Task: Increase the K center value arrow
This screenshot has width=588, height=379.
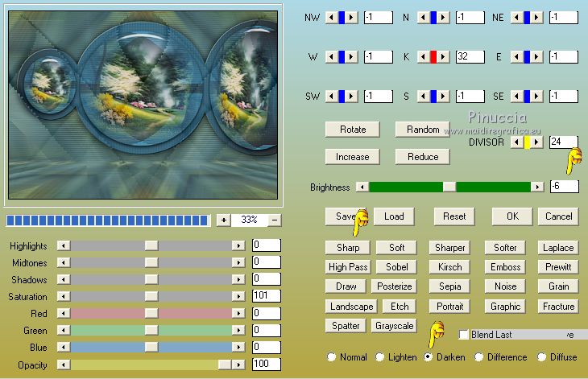Action: pyautogui.click(x=443, y=57)
